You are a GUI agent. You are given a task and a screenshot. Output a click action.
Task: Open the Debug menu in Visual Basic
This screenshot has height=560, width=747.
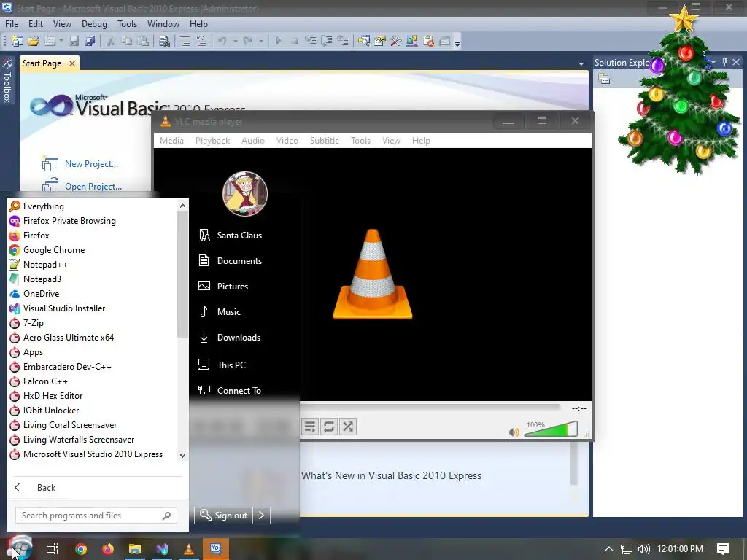tap(94, 24)
